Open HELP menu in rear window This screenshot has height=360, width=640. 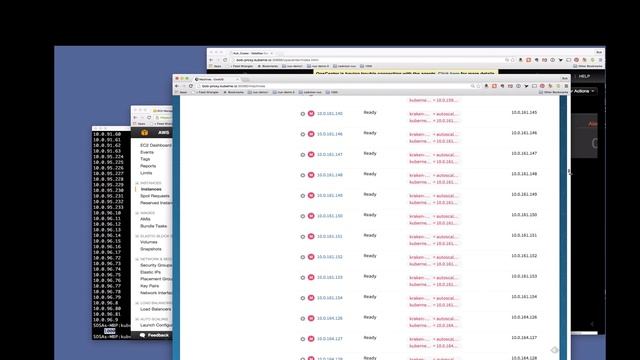point(584,76)
